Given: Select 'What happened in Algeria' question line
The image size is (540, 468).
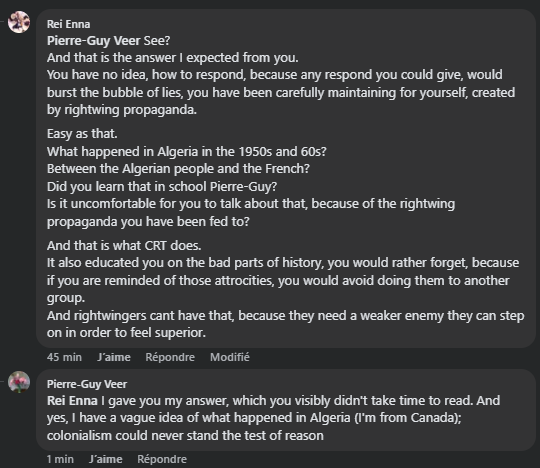Looking at the screenshot, I should 187,152.
